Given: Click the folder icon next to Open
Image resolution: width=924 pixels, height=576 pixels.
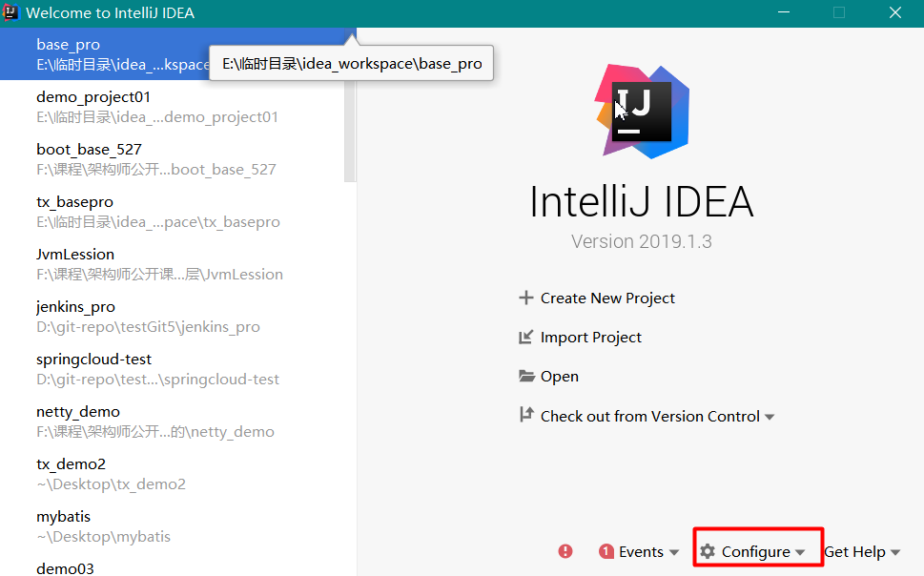Looking at the screenshot, I should point(526,376).
